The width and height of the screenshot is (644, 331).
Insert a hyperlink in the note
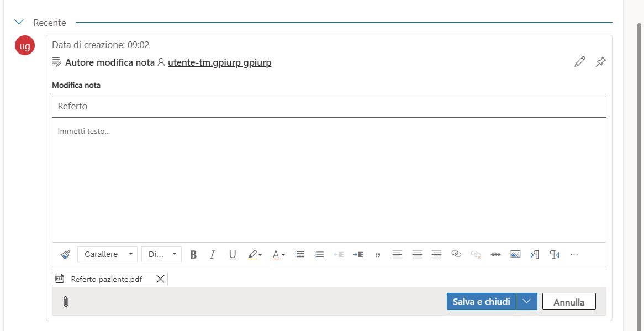point(457,254)
